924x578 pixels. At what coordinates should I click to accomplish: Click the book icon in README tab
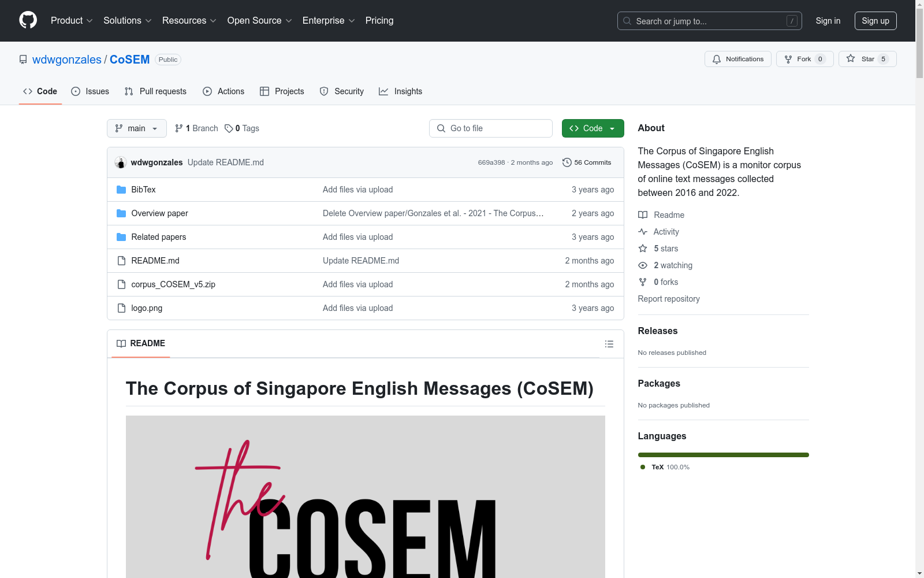coord(121,343)
